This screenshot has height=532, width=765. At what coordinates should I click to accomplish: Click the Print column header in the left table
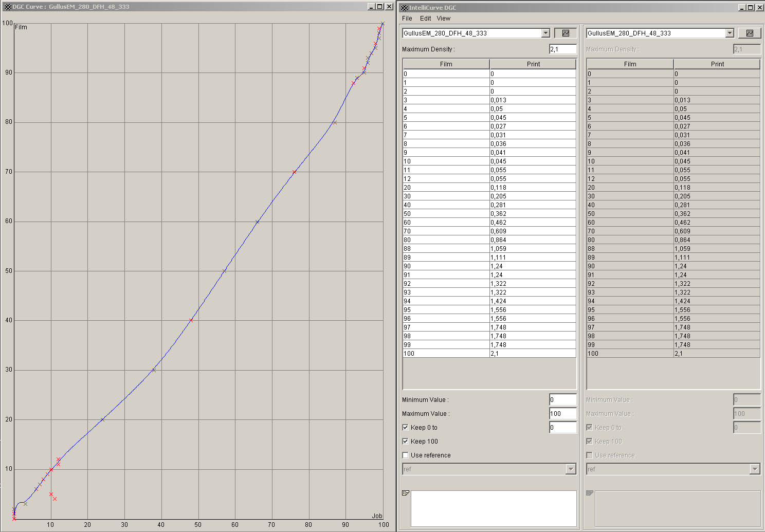(x=533, y=64)
